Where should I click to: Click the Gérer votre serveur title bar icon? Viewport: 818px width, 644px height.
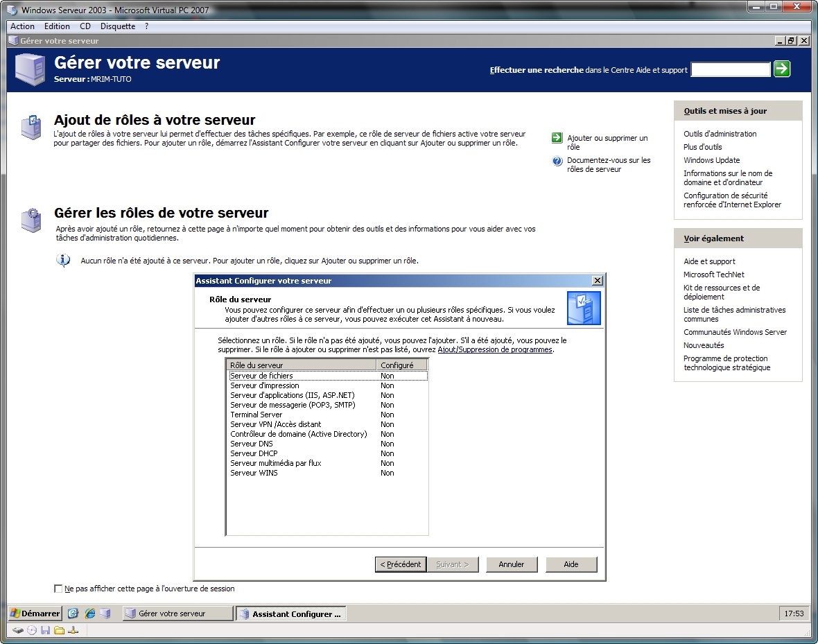14,41
